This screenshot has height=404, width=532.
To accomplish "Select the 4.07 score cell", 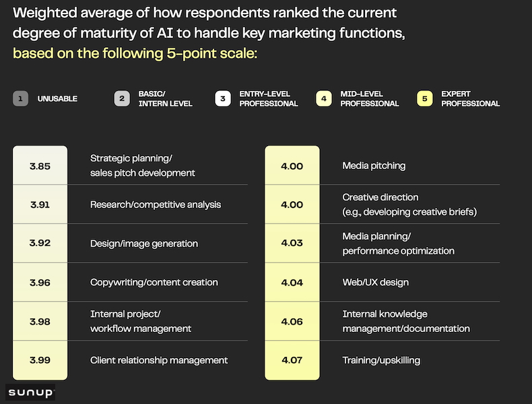I will pyautogui.click(x=292, y=360).
